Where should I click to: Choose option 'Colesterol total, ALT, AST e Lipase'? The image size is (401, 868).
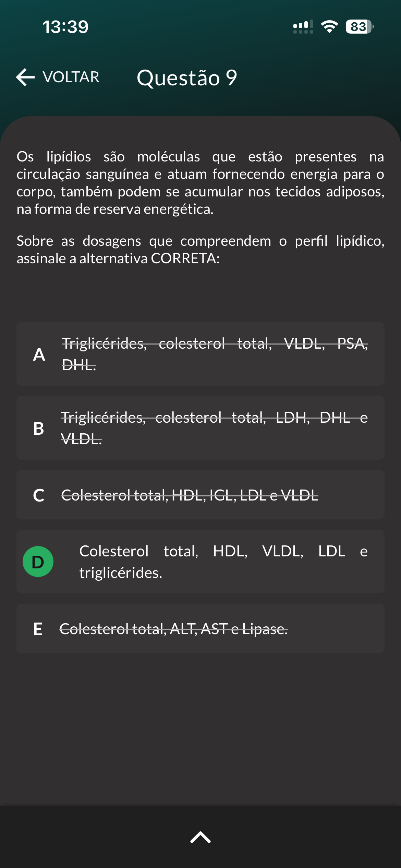point(173,629)
